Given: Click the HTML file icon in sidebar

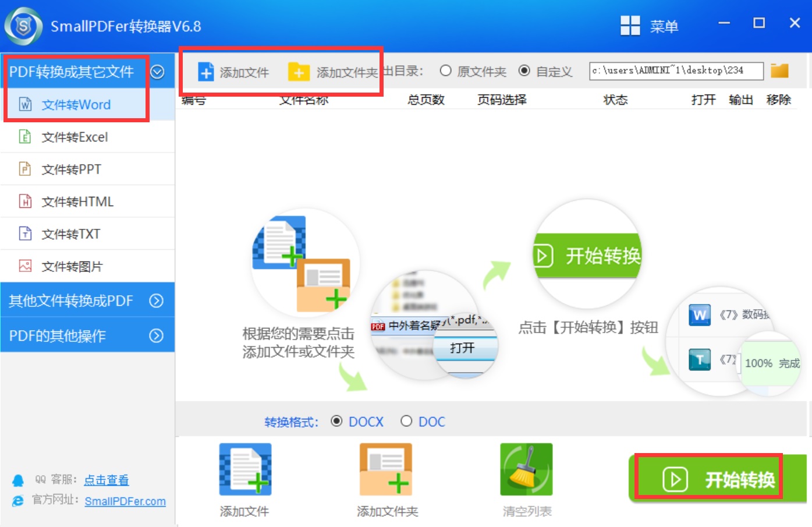Looking at the screenshot, I should [25, 201].
